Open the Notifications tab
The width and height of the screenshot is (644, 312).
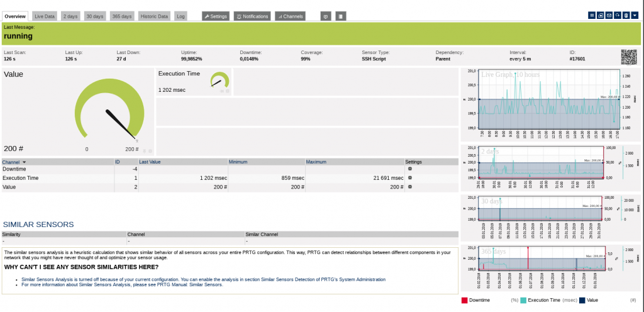tap(252, 16)
